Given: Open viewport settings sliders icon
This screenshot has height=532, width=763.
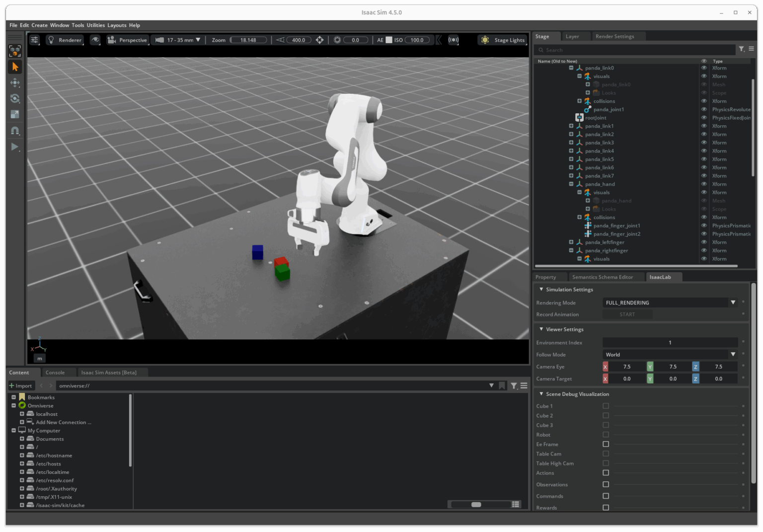Looking at the screenshot, I should tap(34, 40).
